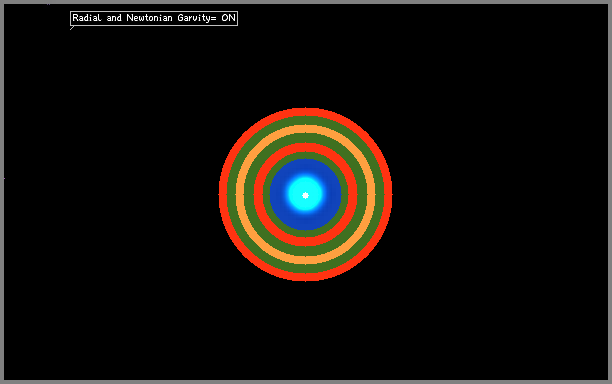Select the glowing cyan core circle
The height and width of the screenshot is (384, 612).
[306, 194]
